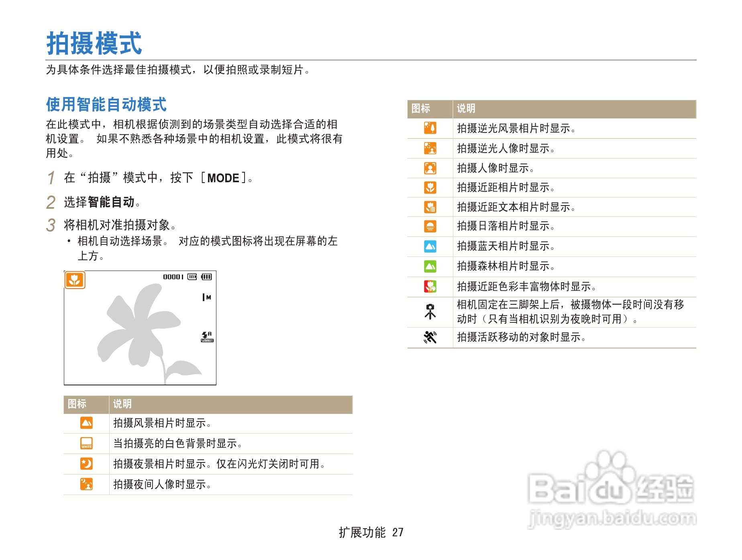This screenshot has width=742, height=560.
Task: Click the WHITE background scene icon
Action: point(86,443)
